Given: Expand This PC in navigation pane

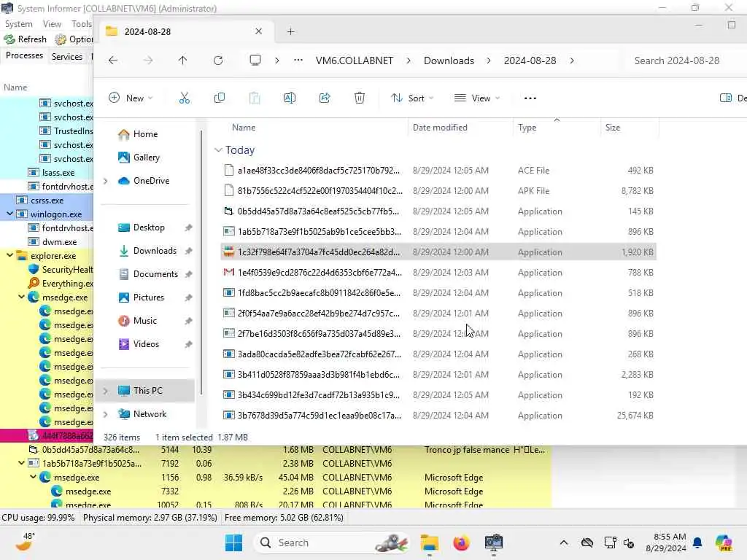Looking at the screenshot, I should click(106, 391).
